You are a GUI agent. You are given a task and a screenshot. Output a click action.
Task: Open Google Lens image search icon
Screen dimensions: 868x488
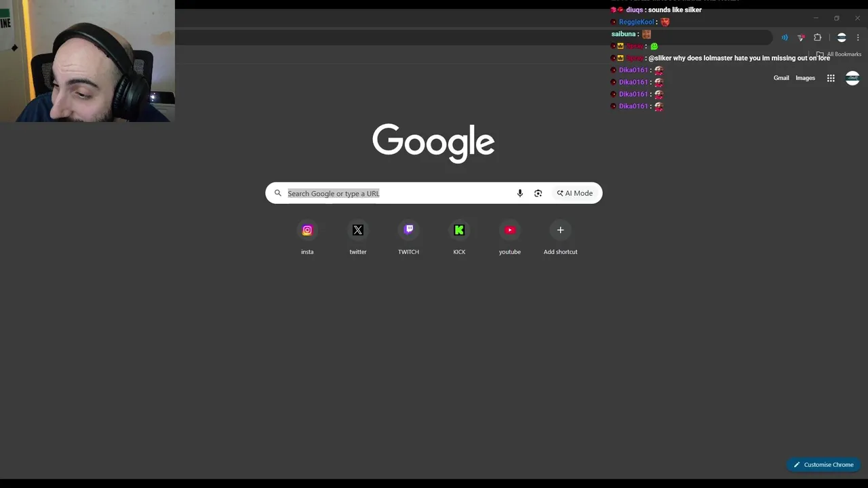(538, 193)
